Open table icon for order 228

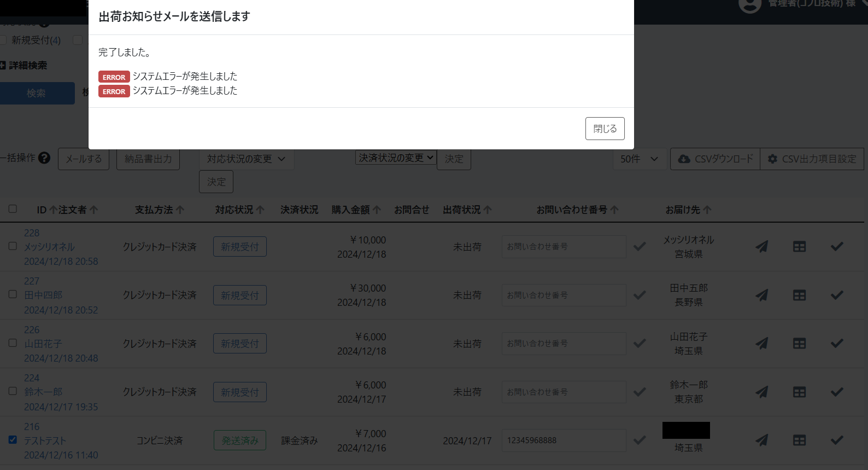coord(799,247)
